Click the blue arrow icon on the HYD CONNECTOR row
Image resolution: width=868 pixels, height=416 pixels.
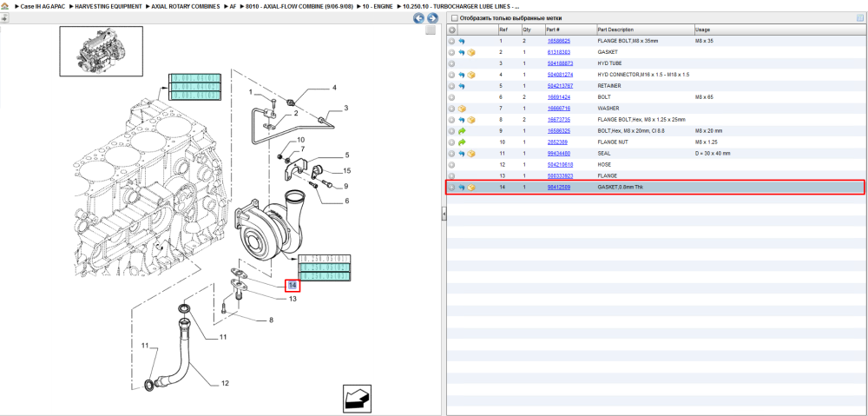[x=462, y=75]
